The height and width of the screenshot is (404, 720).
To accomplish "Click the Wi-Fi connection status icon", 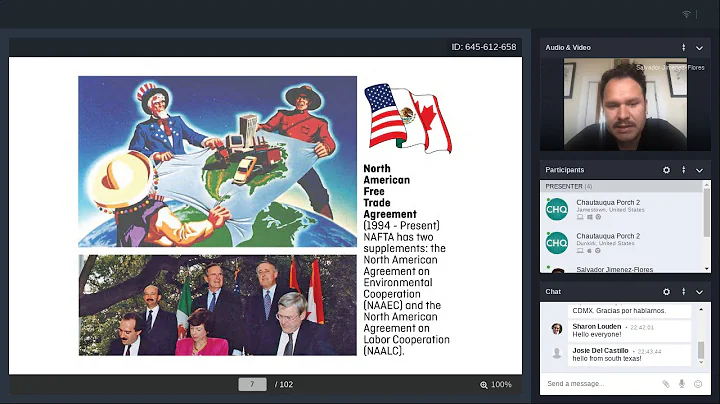I will click(x=686, y=14).
